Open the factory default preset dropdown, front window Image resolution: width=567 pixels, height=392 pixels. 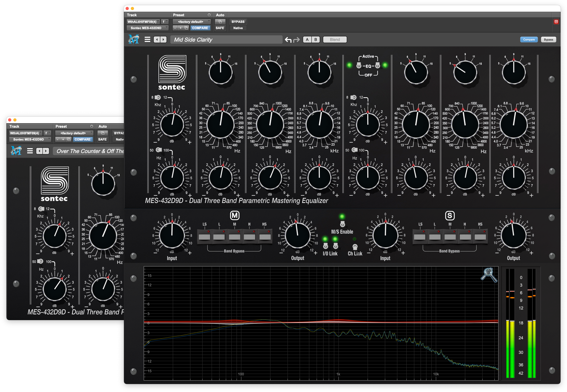click(191, 22)
